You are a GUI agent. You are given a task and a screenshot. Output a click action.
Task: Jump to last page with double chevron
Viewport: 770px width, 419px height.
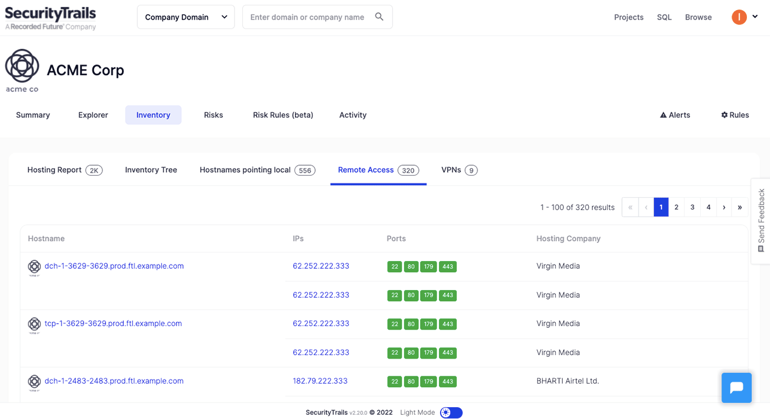tap(740, 207)
